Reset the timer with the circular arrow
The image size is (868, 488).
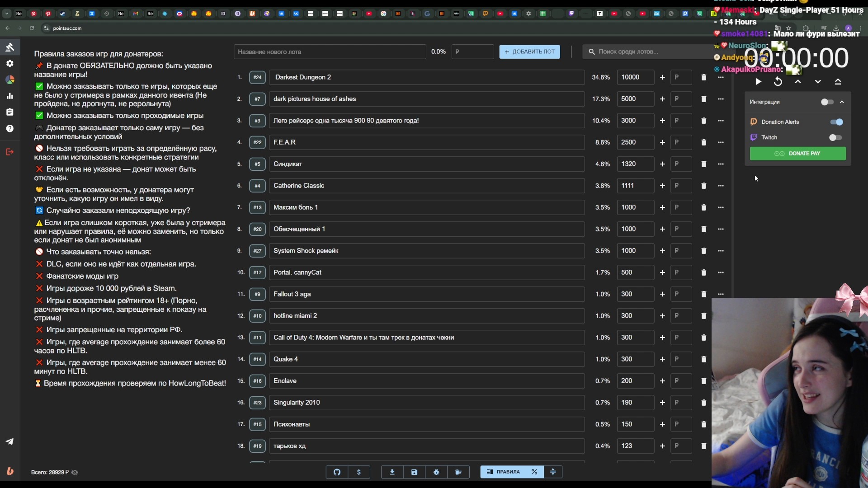tap(778, 82)
